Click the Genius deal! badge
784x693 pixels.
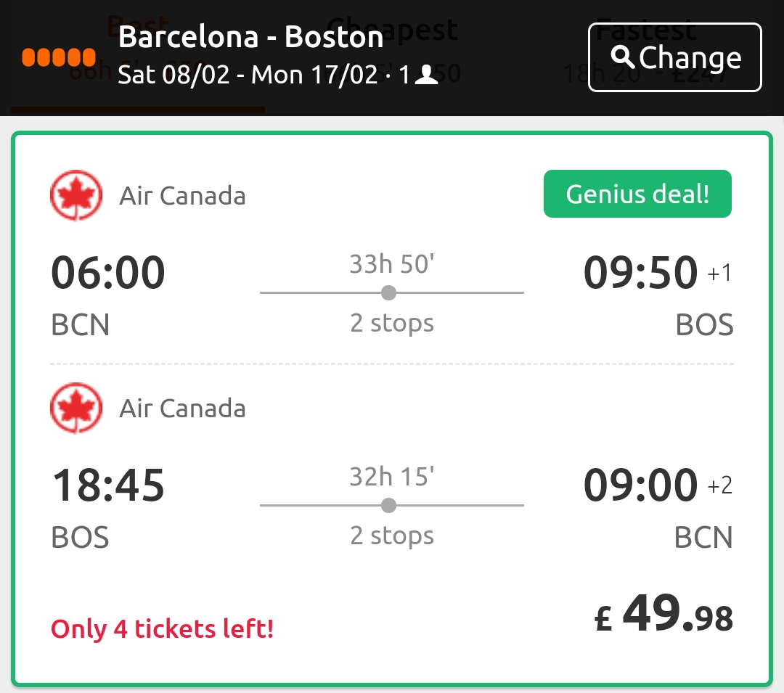637,194
